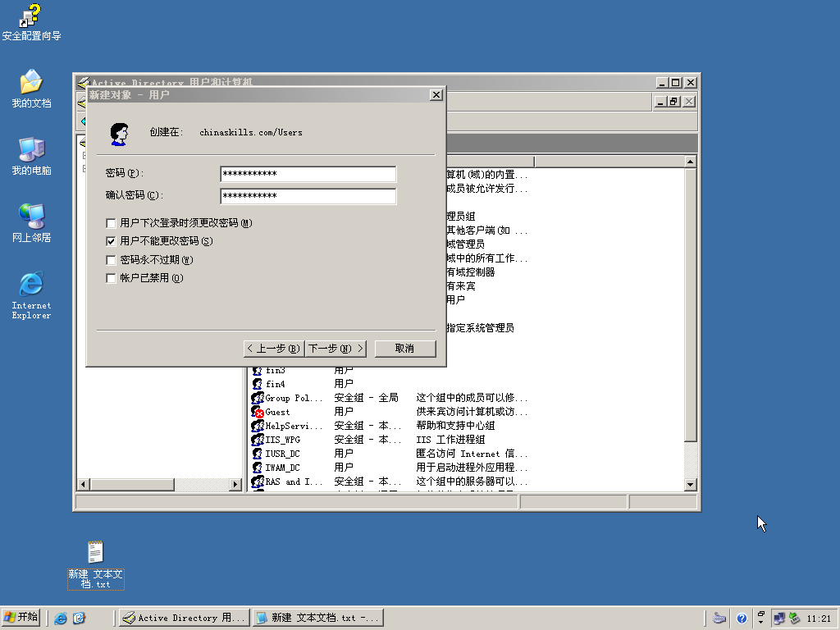This screenshot has height=630, width=840.
Task: Enable 密码永不过期 checkbox
Action: coord(111,260)
